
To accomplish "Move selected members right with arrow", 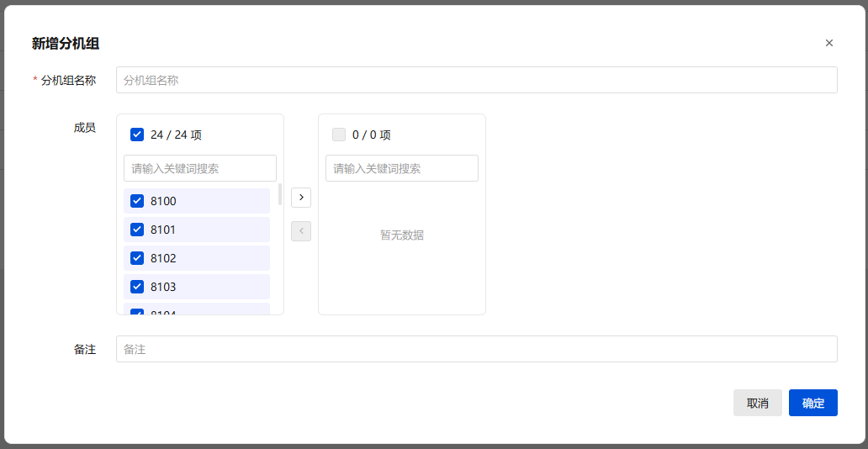I will (x=301, y=197).
